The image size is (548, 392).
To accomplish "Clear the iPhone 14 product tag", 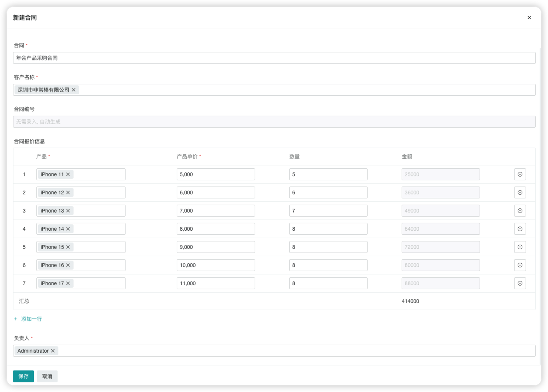I will pyautogui.click(x=68, y=229).
